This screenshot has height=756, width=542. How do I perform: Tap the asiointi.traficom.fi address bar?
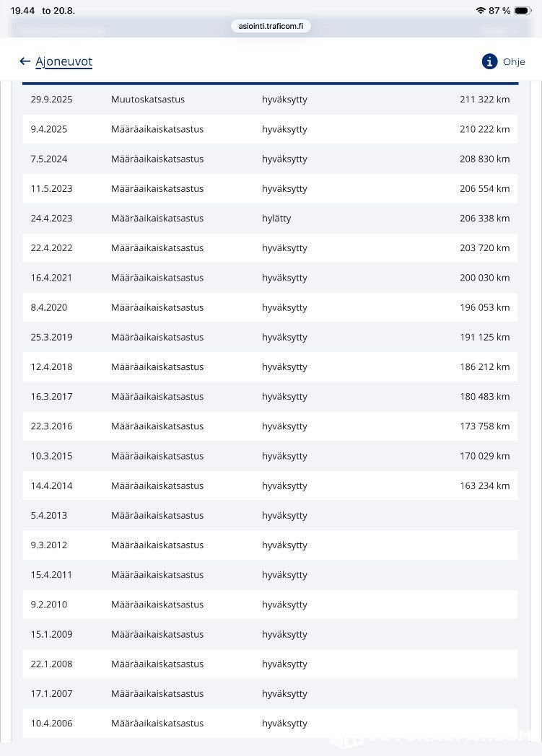coord(271,26)
